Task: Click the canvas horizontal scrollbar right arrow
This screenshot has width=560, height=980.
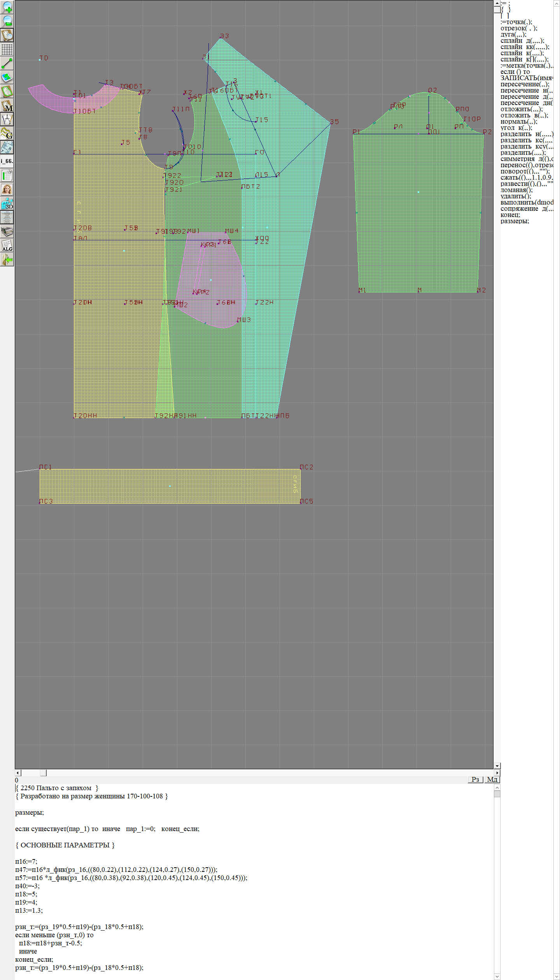Action: [x=497, y=773]
